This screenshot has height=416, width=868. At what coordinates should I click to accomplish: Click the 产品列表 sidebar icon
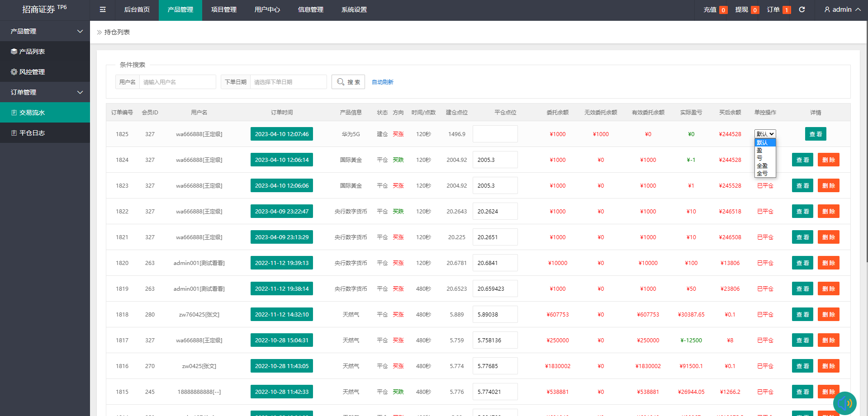point(14,52)
